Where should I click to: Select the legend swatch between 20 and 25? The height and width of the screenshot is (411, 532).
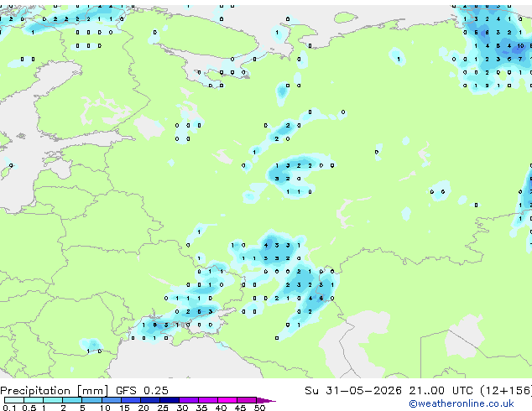149,400
